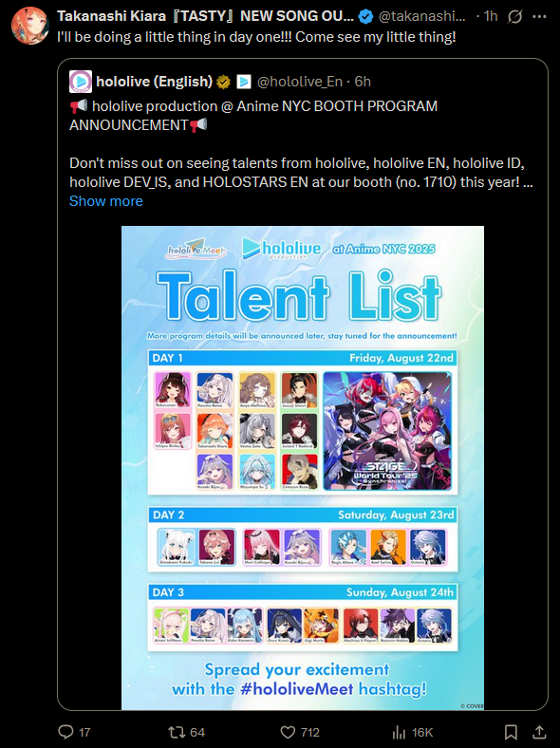Viewport: 560px width, 748px height.
Task: Click the hololive affiliate badge icon
Action: pos(244,82)
